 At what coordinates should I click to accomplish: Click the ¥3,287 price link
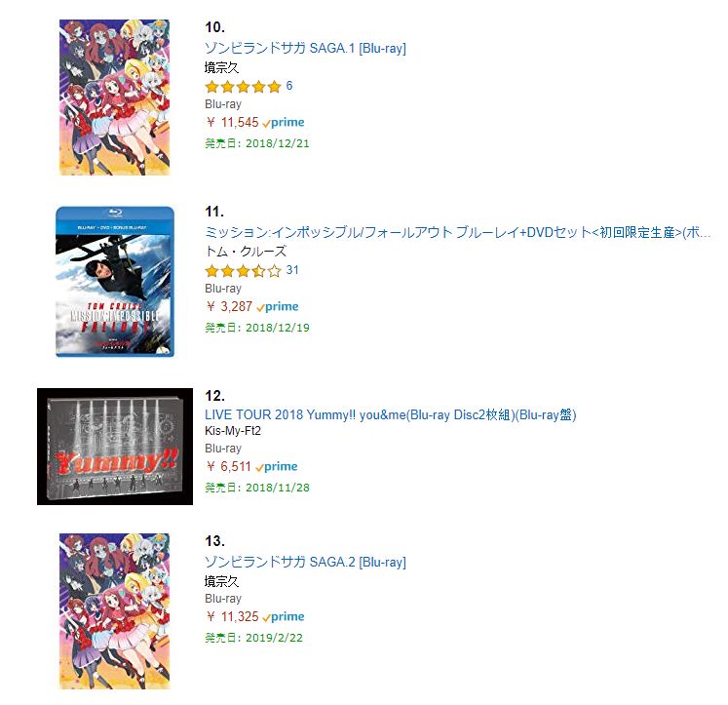coord(229,306)
